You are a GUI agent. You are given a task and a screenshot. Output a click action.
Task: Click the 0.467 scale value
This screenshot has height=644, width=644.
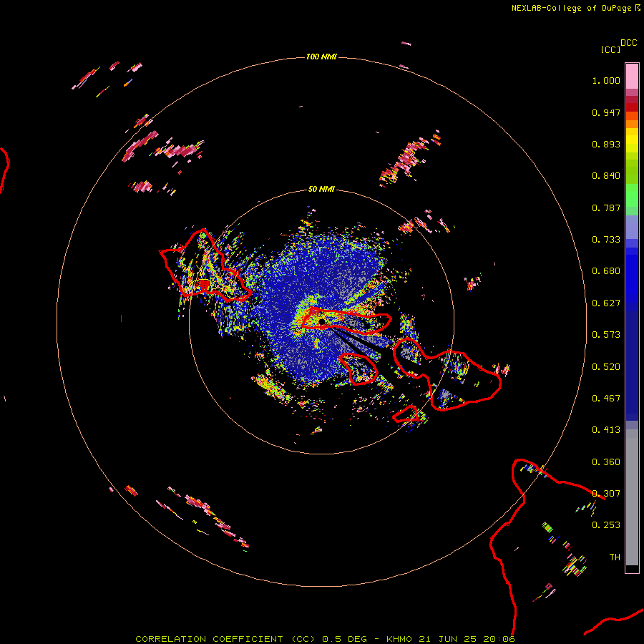pyautogui.click(x=606, y=399)
